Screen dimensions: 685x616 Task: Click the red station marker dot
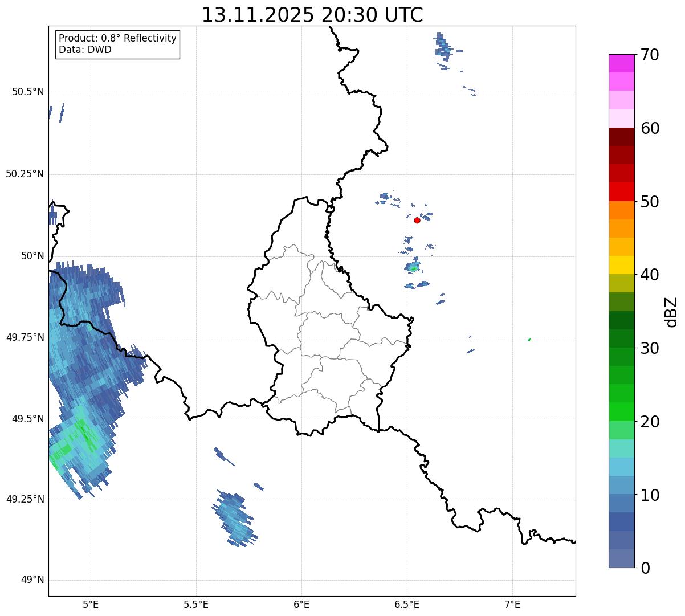click(x=417, y=220)
